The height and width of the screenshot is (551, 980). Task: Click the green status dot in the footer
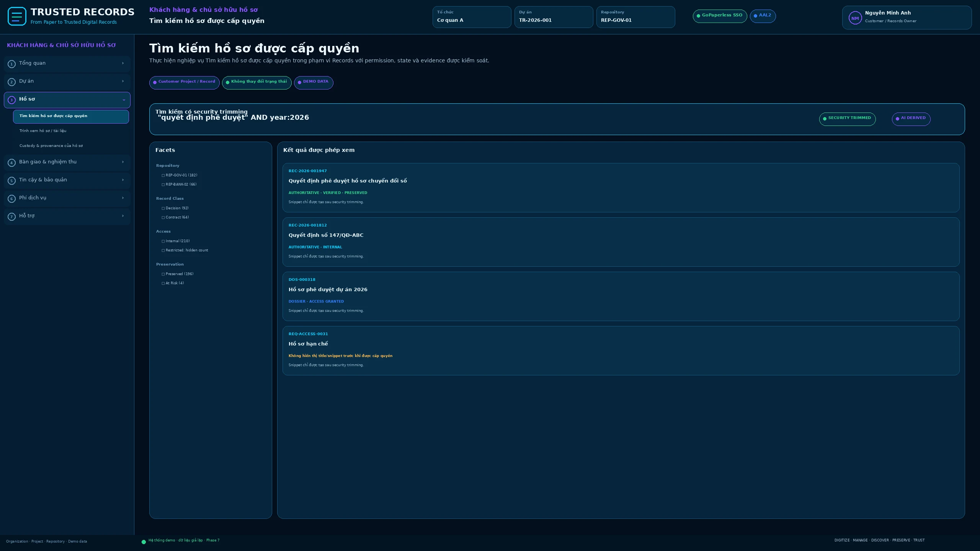click(x=144, y=542)
